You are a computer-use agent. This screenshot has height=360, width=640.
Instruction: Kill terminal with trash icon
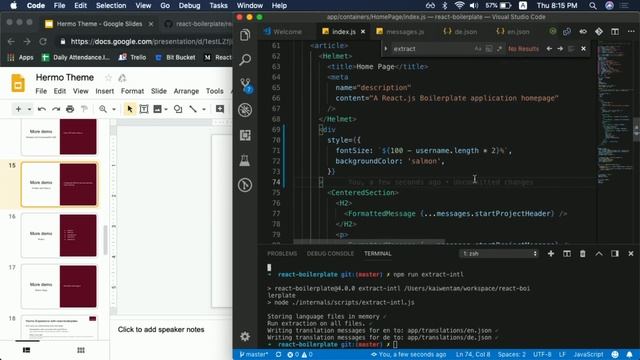coord(582,253)
